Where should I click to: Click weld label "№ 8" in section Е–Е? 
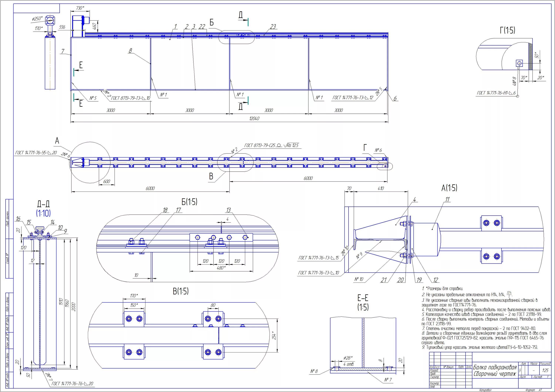tap(314, 371)
